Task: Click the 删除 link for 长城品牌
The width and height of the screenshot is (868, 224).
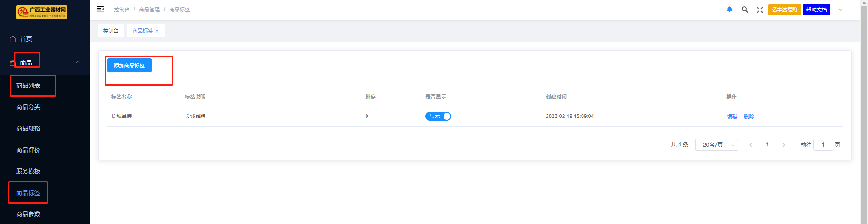Action: tap(749, 117)
